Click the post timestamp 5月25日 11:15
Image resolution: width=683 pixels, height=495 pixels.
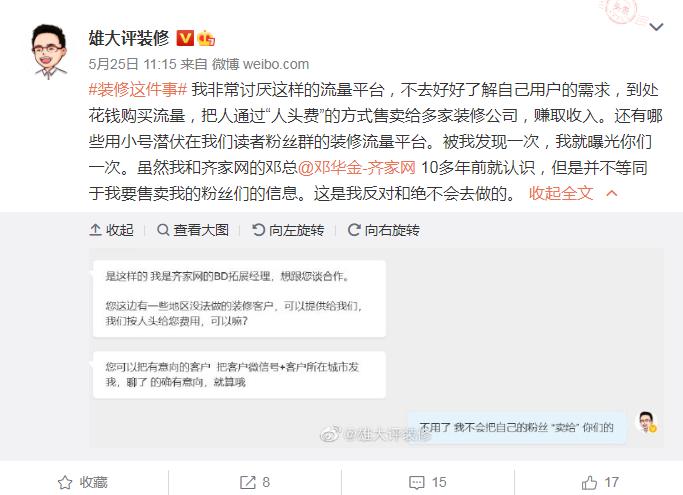[132, 64]
